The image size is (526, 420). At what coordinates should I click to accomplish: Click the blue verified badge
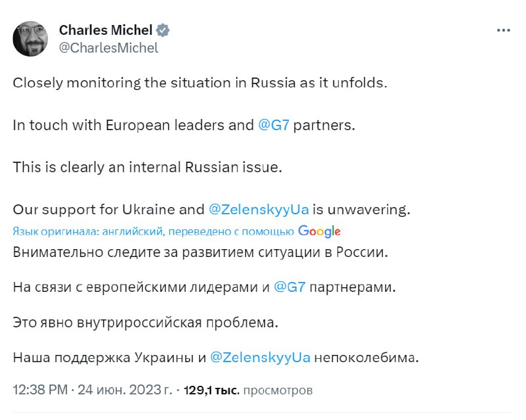pos(164,30)
